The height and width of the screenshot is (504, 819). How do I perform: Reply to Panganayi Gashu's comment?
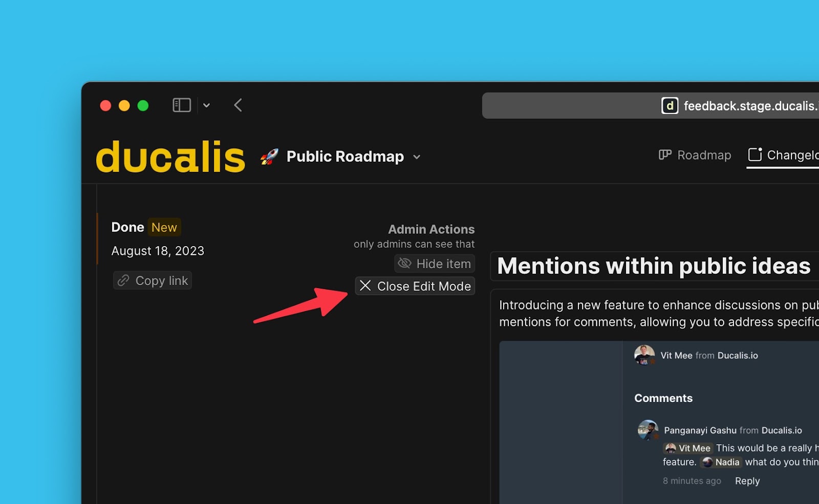pyautogui.click(x=747, y=481)
